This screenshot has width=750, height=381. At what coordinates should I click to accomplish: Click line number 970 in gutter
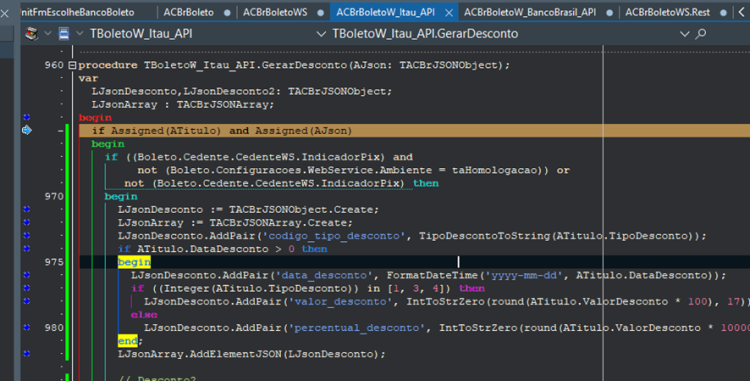54,196
